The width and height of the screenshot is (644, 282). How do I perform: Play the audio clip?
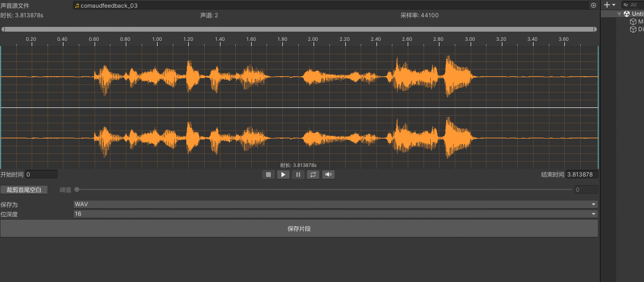(283, 175)
